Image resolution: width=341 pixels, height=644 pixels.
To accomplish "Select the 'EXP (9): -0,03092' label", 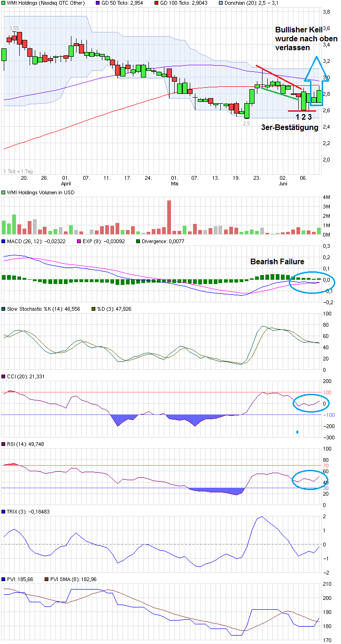I will point(104,241).
